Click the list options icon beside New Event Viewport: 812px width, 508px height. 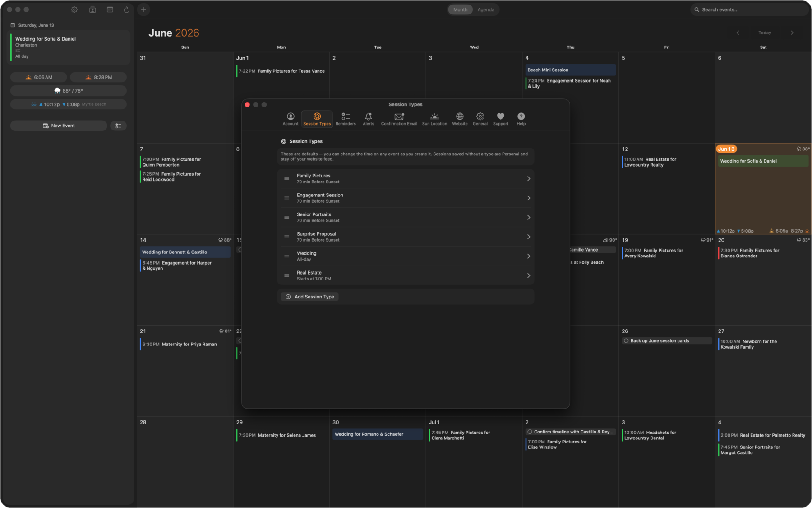point(118,126)
